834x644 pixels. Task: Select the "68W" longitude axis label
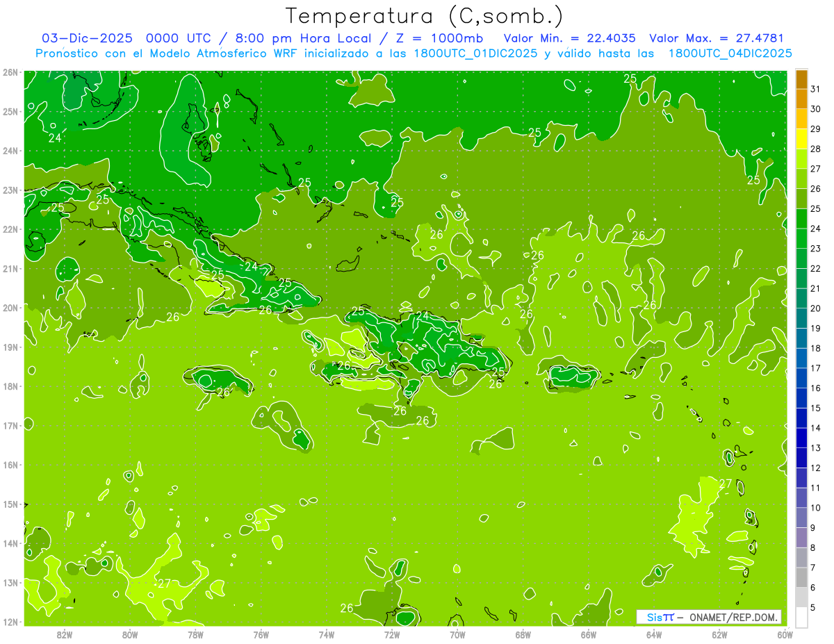523,634
